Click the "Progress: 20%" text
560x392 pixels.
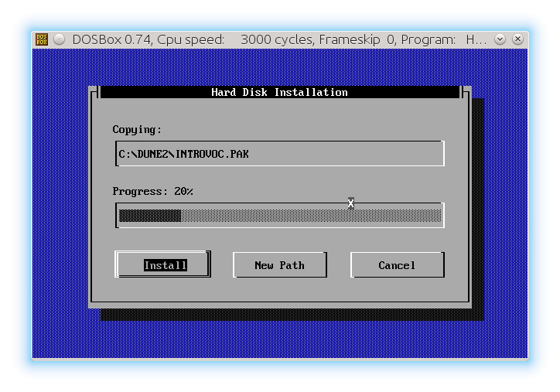[x=152, y=191]
